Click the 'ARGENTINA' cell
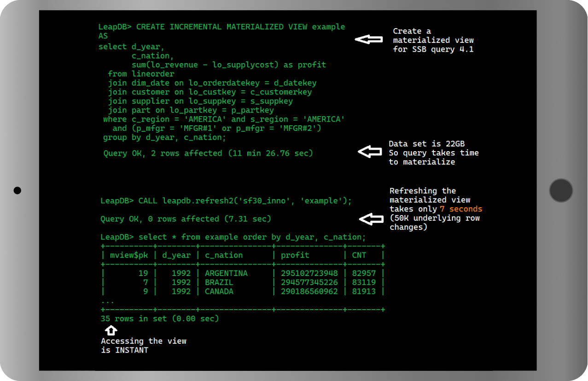Viewport: 588px width, 381px height. [x=226, y=273]
